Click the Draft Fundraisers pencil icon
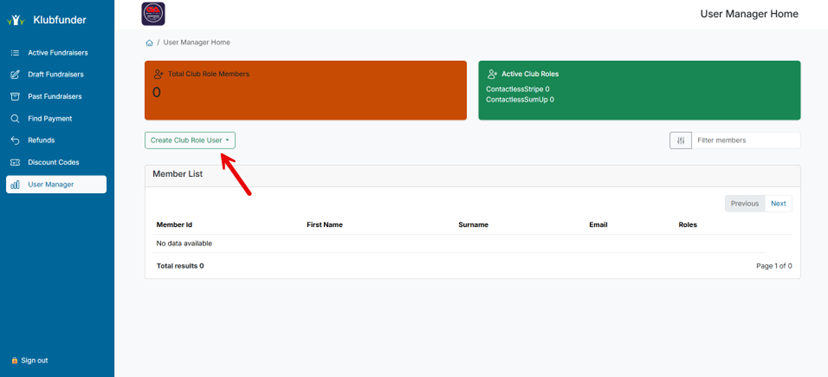The image size is (828, 377). tap(15, 74)
